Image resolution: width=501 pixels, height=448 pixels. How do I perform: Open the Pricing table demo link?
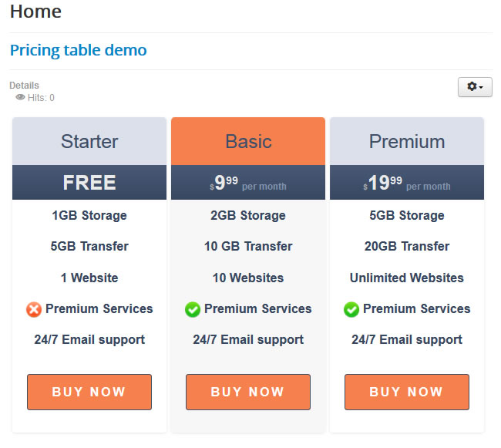[x=78, y=50]
